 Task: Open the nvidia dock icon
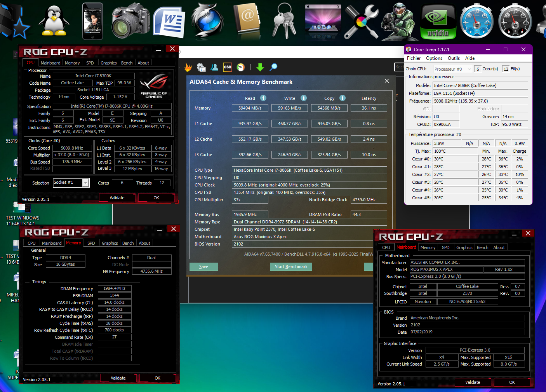coord(438,22)
